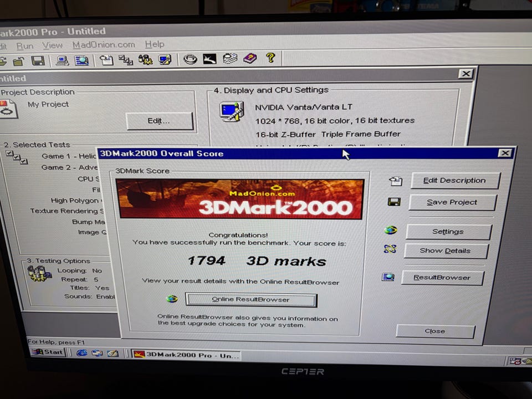Click the MadOnion ring toolbar icon

coord(190,59)
